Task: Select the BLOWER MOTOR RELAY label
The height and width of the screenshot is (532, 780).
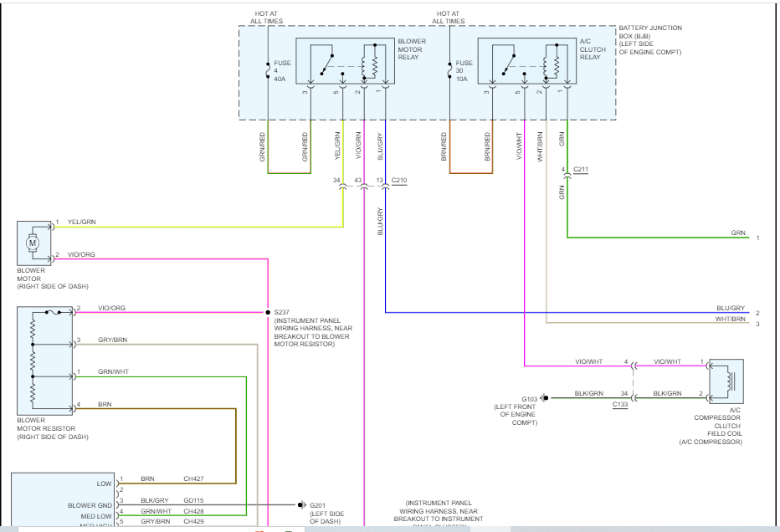Action: coord(412,49)
